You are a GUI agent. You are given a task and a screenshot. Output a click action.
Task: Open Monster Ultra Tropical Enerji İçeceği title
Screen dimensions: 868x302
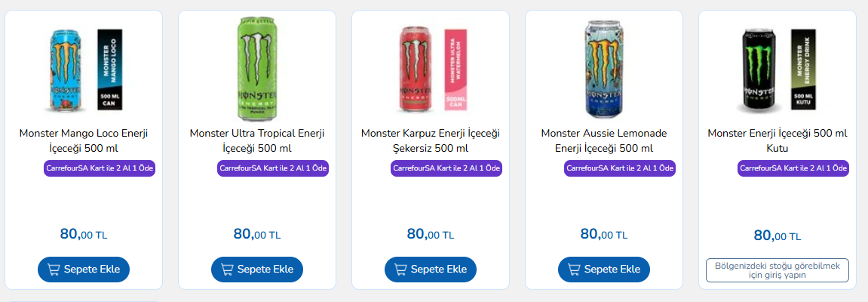click(x=257, y=140)
